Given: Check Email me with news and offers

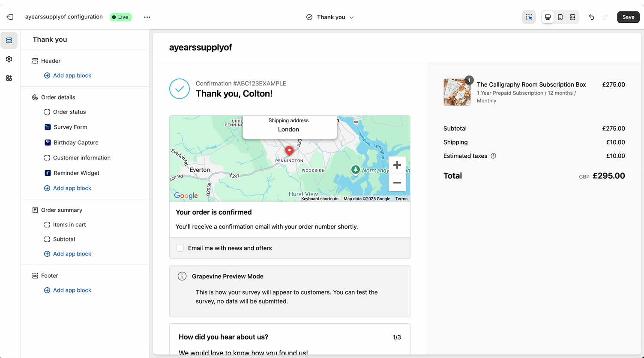Looking at the screenshot, I should (180, 248).
